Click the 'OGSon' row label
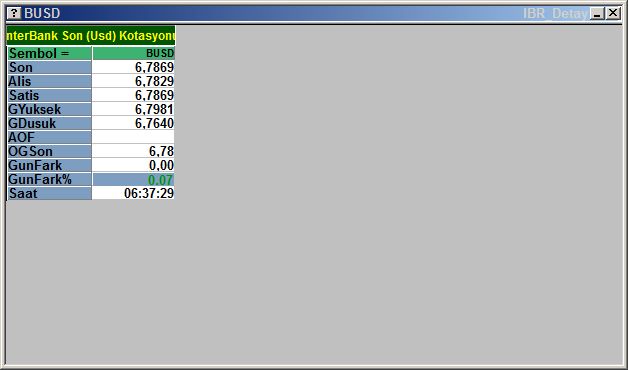The image size is (628, 370). click(x=50, y=151)
